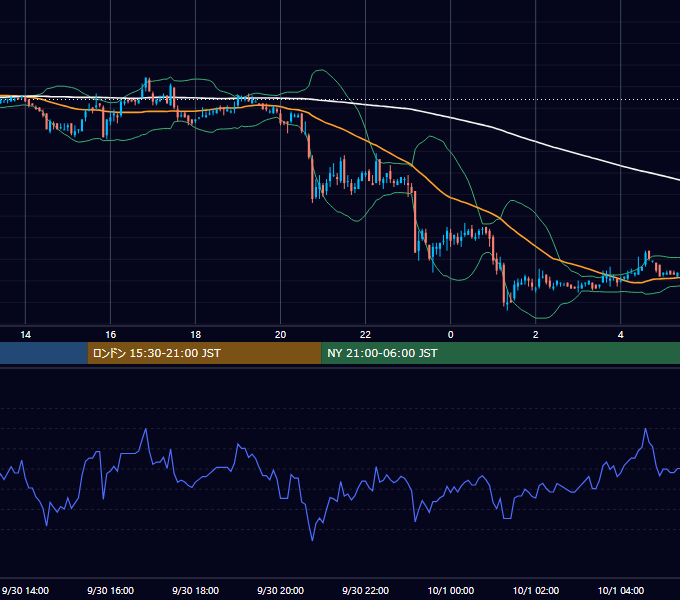Click the 2 hour axis label
680x600 pixels.
coord(536,335)
